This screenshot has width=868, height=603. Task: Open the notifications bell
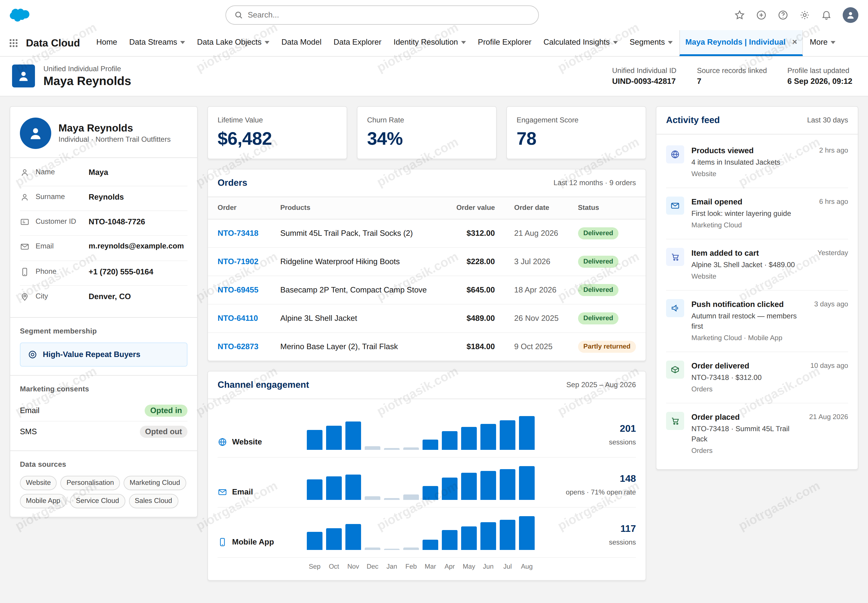(x=826, y=15)
